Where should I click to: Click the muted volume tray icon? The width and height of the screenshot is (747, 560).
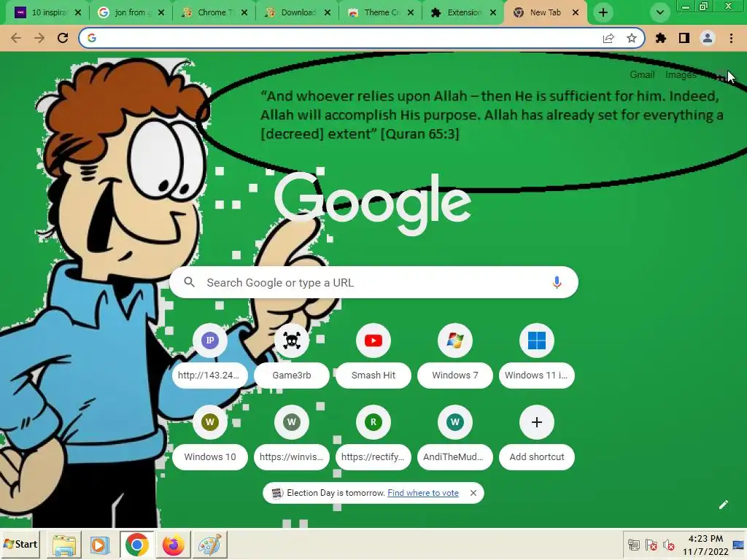tap(669, 544)
